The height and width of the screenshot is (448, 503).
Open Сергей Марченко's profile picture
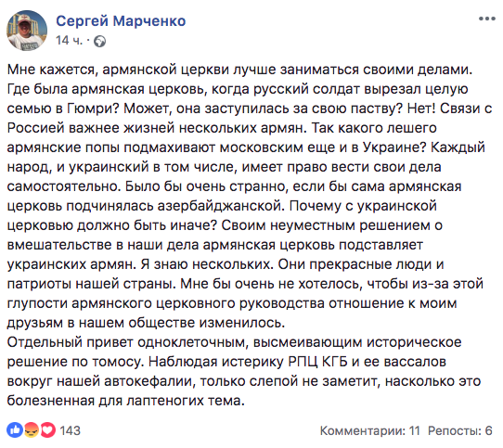pyautogui.click(x=27, y=31)
